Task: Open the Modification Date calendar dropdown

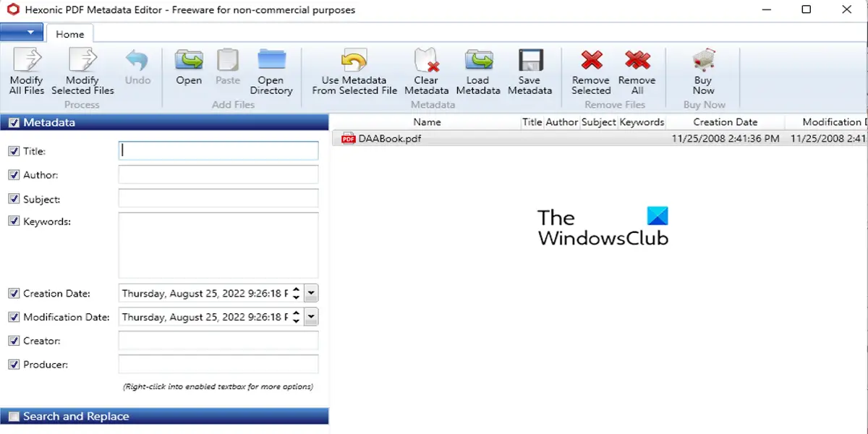Action: [311, 317]
